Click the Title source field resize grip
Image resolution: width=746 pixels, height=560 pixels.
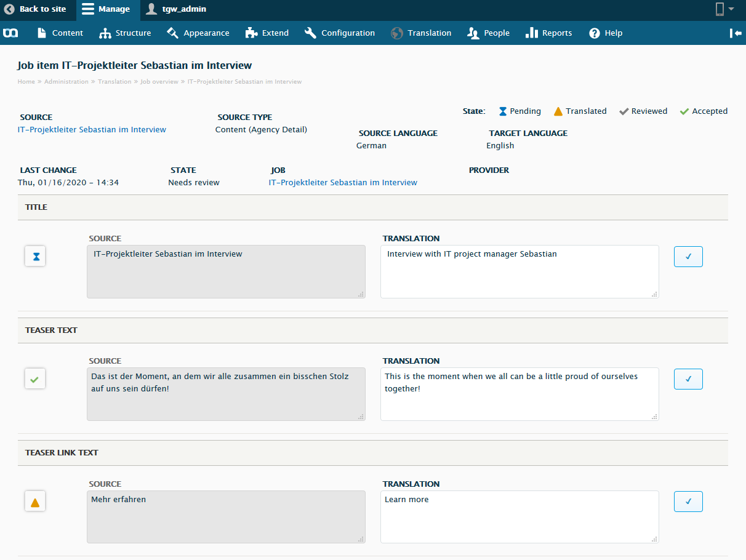coord(361,294)
